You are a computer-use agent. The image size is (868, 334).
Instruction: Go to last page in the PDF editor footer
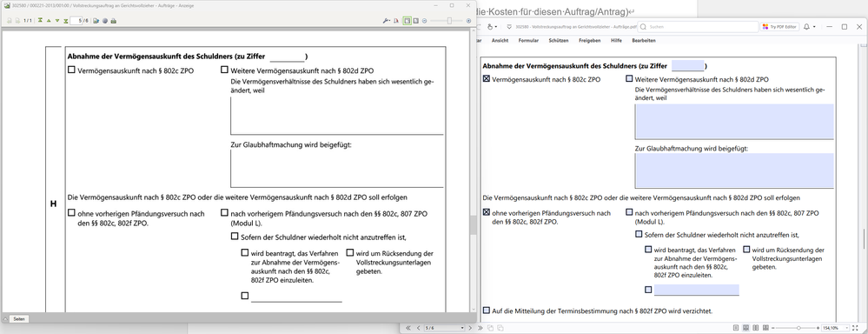pos(480,328)
